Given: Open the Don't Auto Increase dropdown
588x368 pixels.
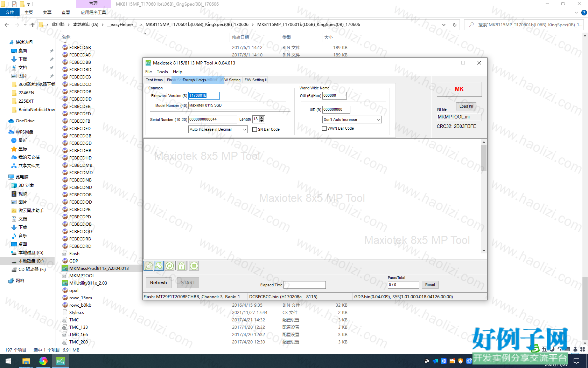Looking at the screenshot, I should point(352,120).
